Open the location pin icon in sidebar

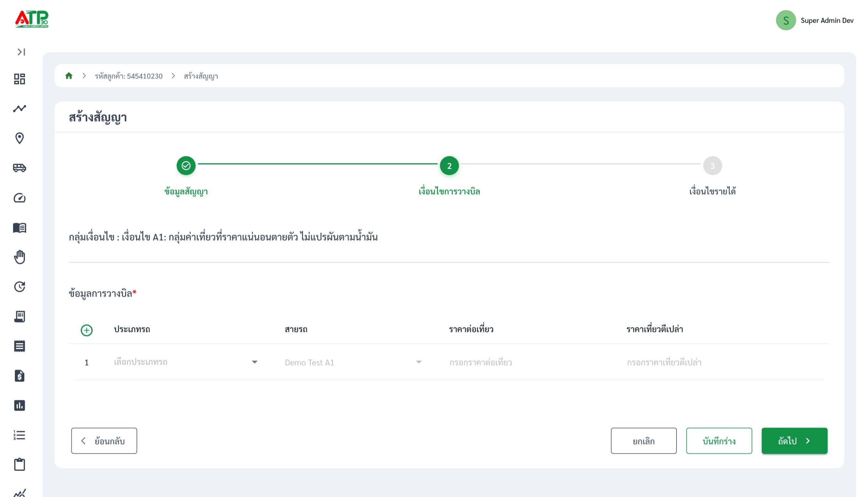click(x=19, y=138)
